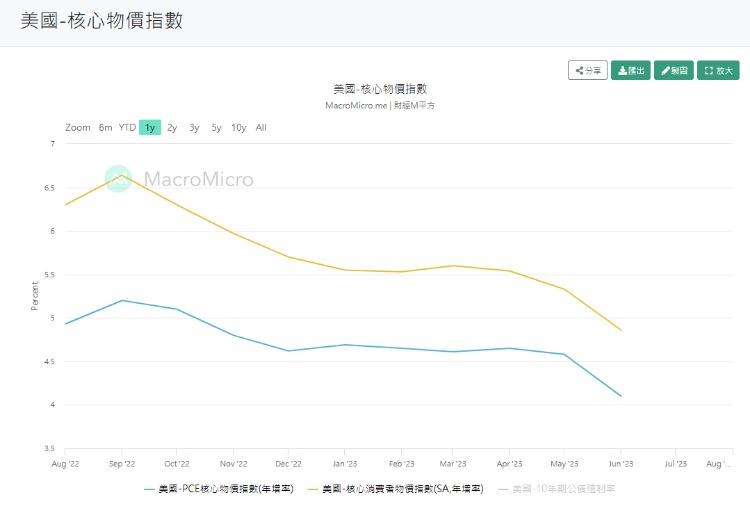Show All data zoom range
The height and width of the screenshot is (520, 750).
pyautogui.click(x=261, y=127)
